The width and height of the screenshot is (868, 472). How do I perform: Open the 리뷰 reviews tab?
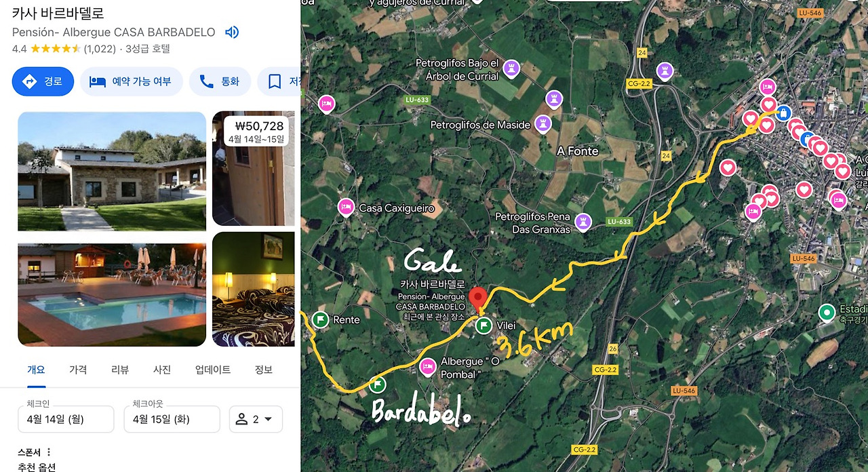tap(120, 370)
